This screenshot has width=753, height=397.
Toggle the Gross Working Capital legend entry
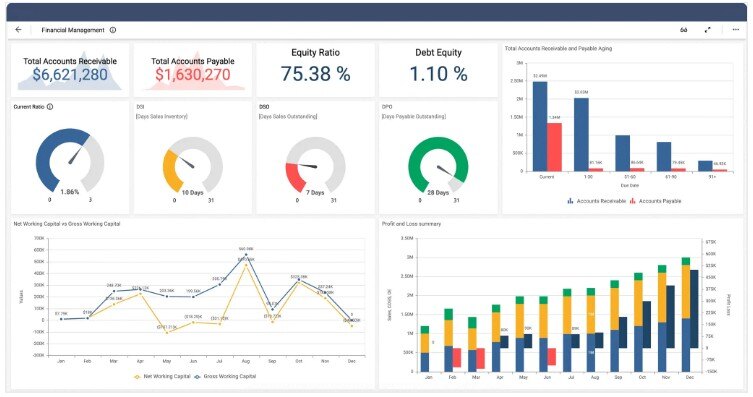tap(225, 376)
